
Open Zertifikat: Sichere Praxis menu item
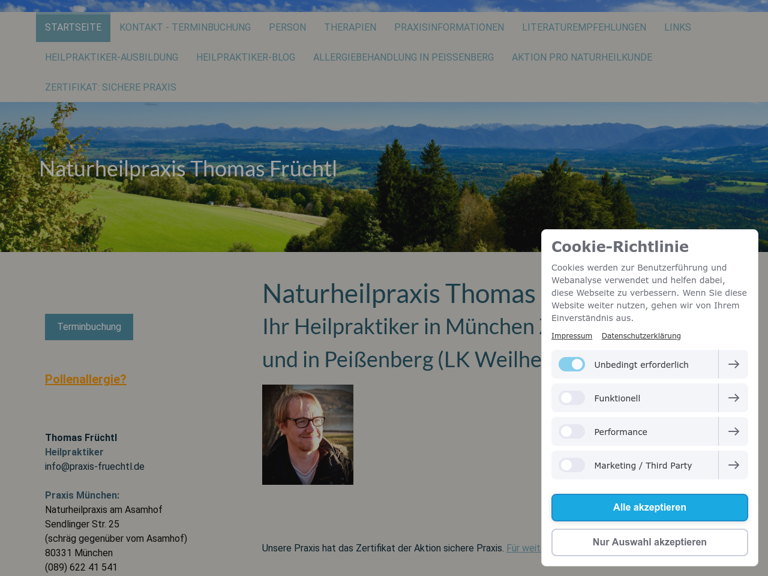click(111, 87)
